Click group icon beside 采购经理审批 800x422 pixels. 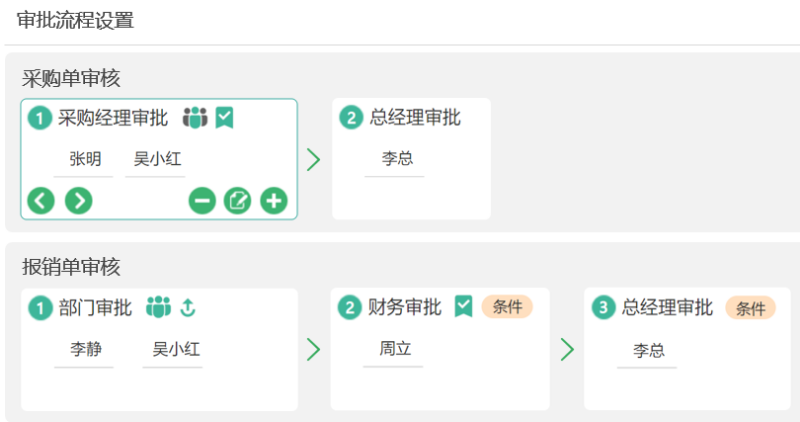195,118
